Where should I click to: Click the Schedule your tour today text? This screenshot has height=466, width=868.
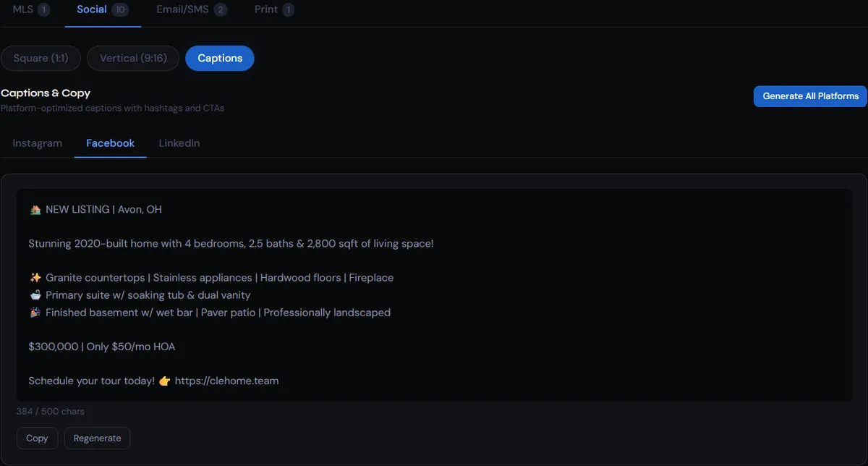(92, 381)
